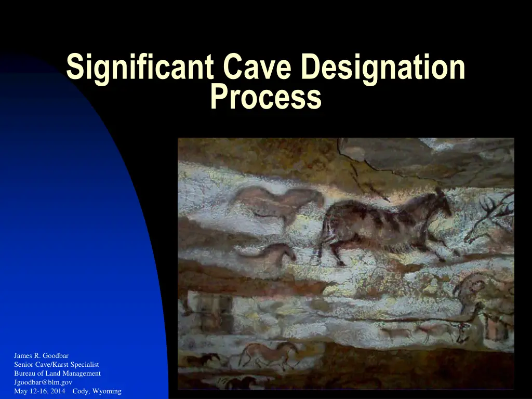Click the slide title 'Significant Cave Designation Process'

tap(265, 81)
